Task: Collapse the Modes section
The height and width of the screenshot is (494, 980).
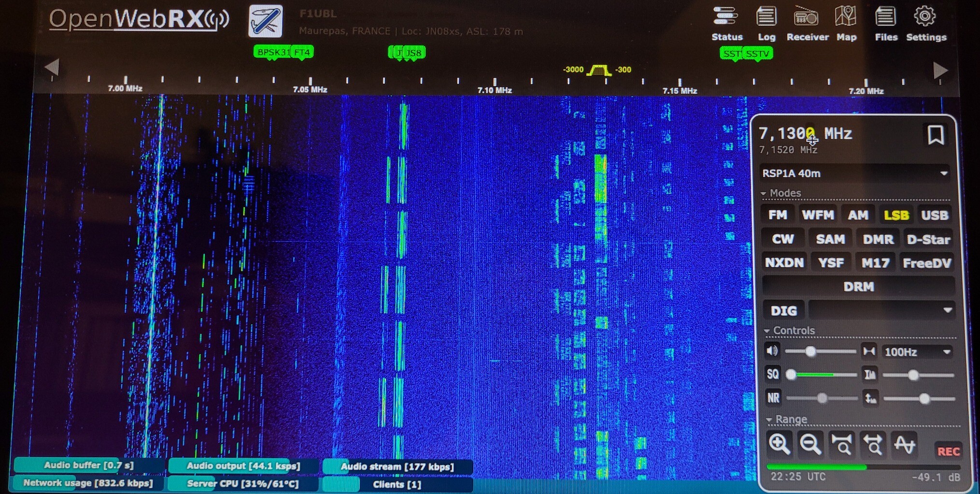Action: [781, 193]
